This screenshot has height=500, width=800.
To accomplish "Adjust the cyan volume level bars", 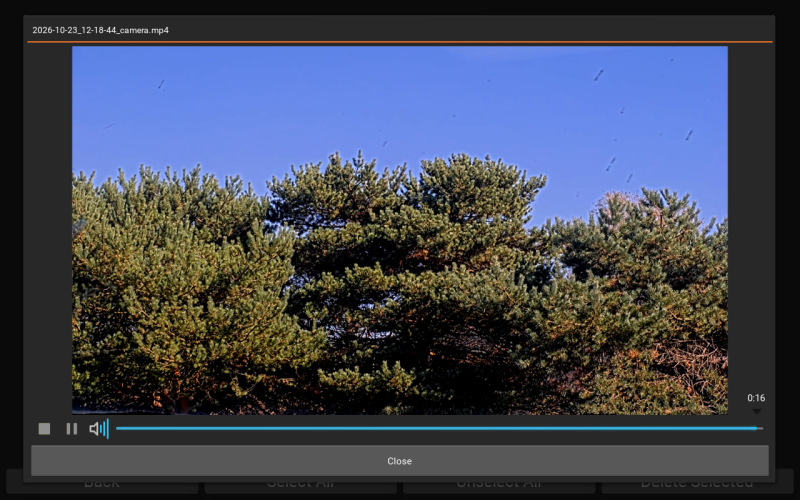I will click(105, 429).
